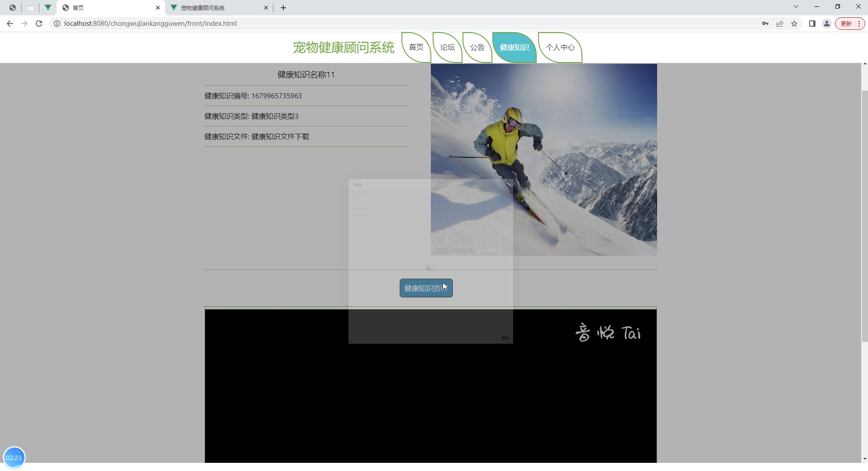Click the text 健康知识编号: 1679965735963

pyautogui.click(x=253, y=96)
